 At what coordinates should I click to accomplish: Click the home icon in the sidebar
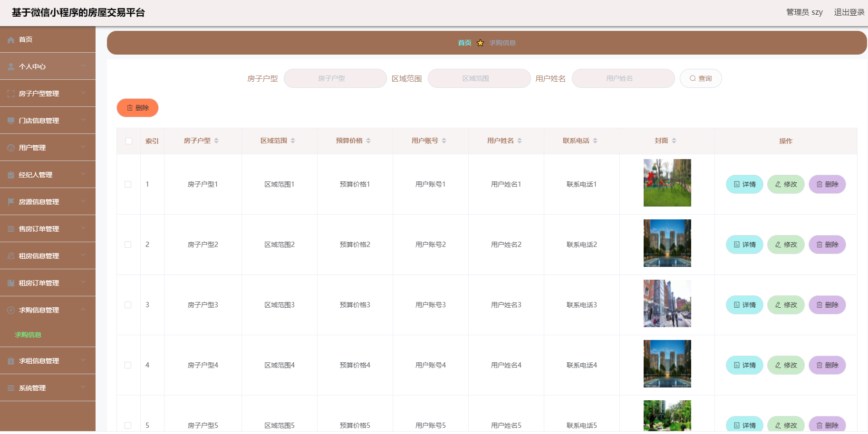tap(11, 40)
